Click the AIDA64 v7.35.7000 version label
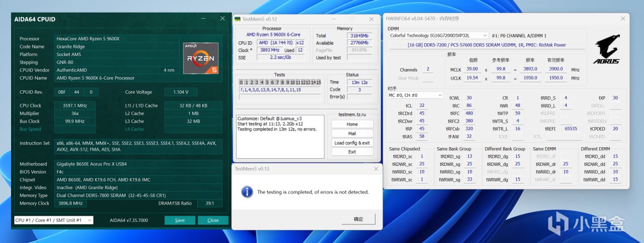 pyautogui.click(x=129, y=220)
